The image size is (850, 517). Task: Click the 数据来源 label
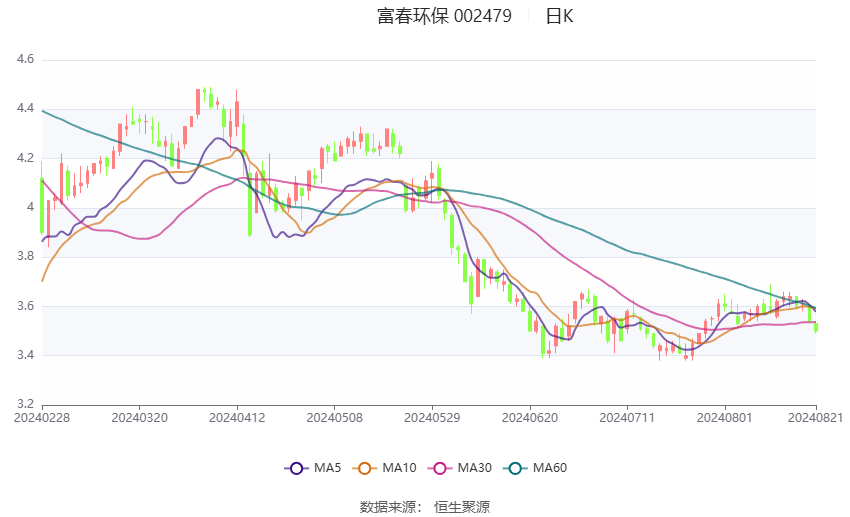pyautogui.click(x=387, y=507)
